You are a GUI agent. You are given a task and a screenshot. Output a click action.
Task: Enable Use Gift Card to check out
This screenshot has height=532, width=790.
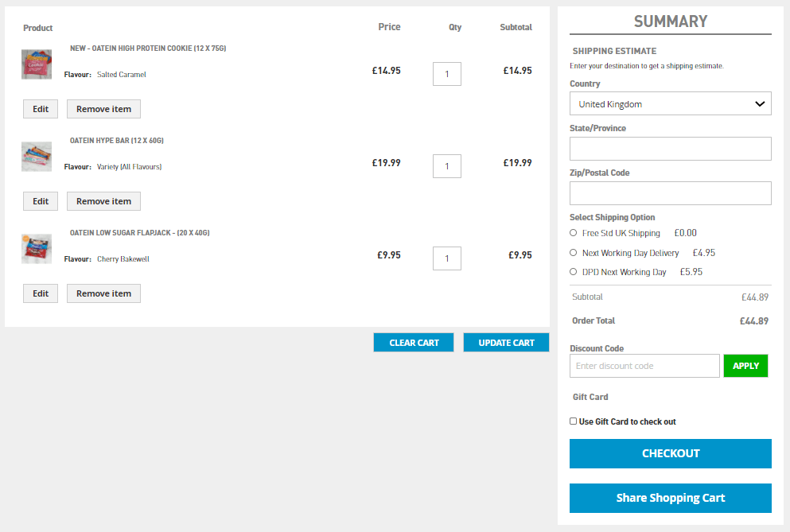coord(574,421)
